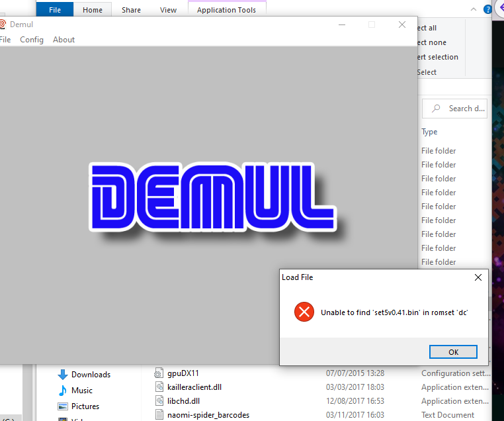This screenshot has height=421, width=504.
Task: Open the Demul About menu
Action: pyautogui.click(x=63, y=40)
